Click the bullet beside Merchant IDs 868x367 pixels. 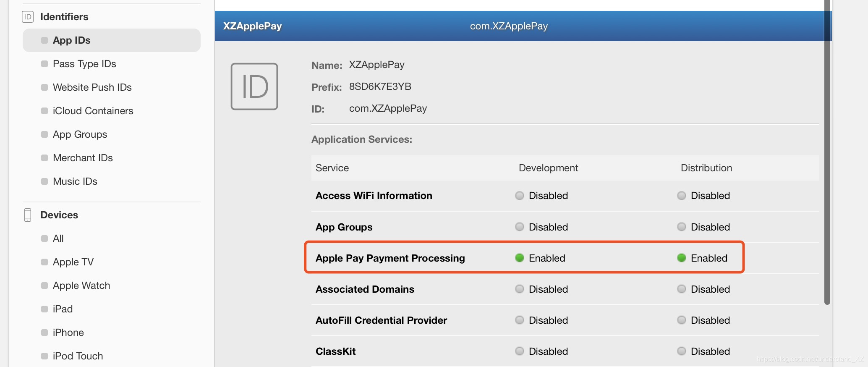44,158
